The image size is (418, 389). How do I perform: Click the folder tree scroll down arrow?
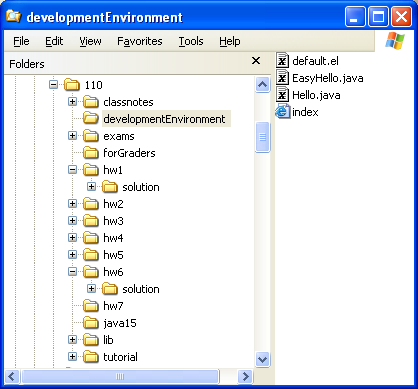(x=262, y=359)
